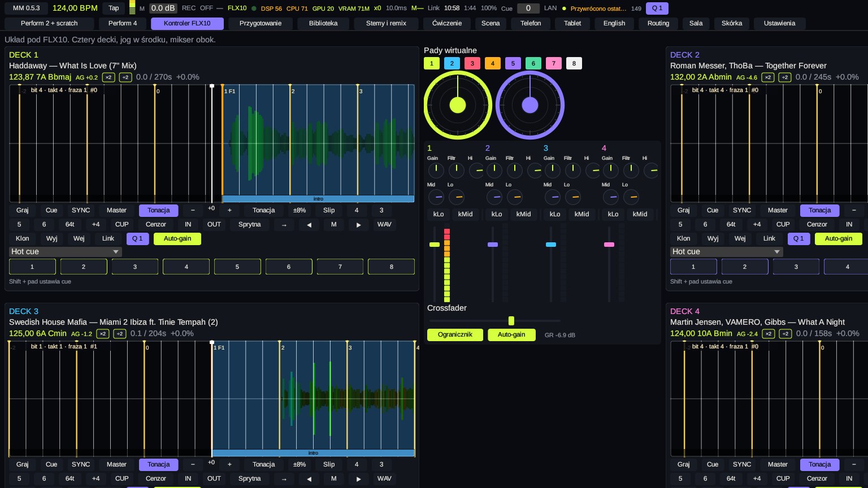This screenshot has height=488, width=868.
Task: Click the first ×2 tempo button in Deck 1
Action: 108,77
